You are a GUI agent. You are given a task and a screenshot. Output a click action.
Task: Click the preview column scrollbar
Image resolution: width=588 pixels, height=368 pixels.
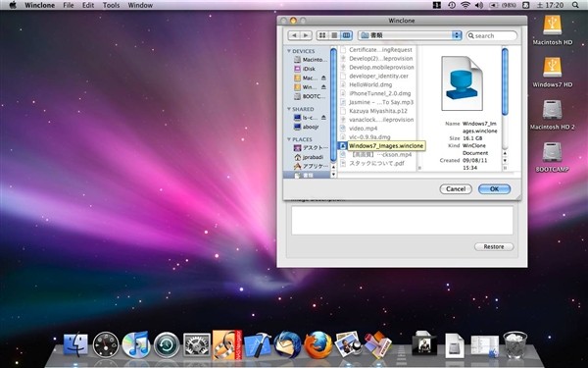(x=505, y=81)
